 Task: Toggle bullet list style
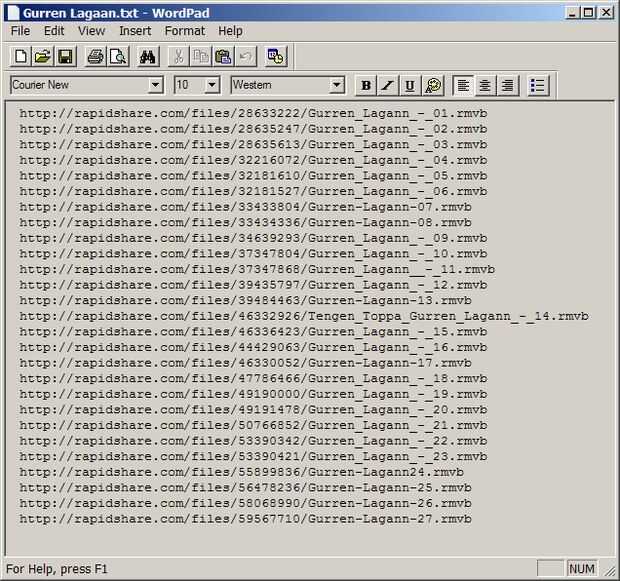[x=538, y=85]
